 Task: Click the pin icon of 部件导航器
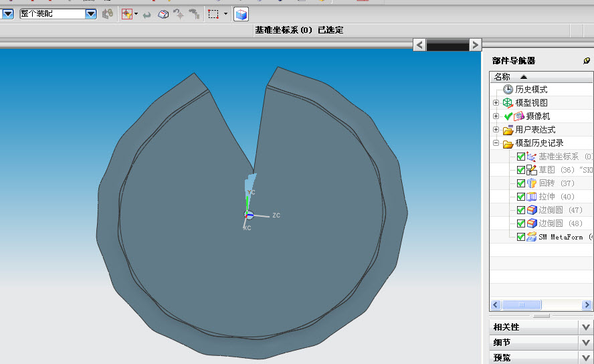pos(587,61)
